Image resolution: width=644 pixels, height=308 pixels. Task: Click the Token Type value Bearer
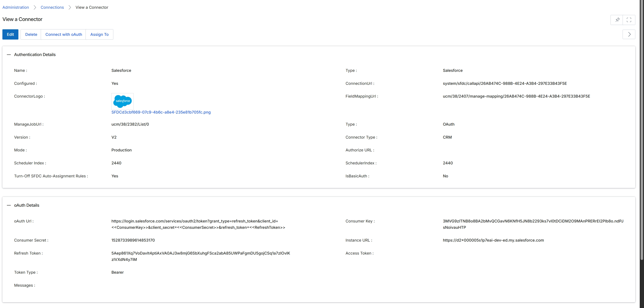point(118,272)
